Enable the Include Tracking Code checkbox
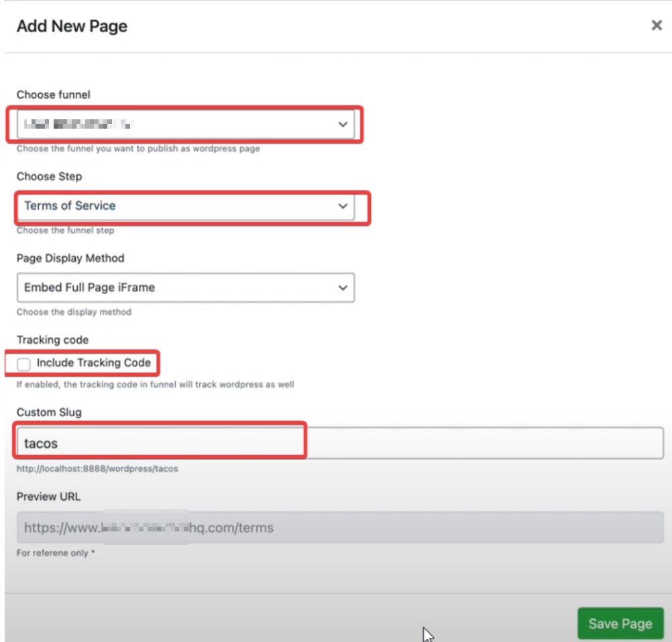672x642 pixels. (x=24, y=364)
